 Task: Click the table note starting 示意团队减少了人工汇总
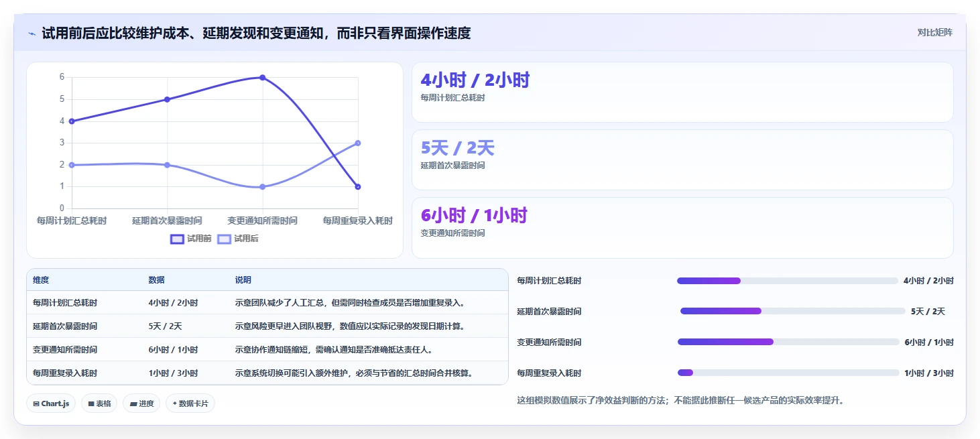tap(351, 303)
